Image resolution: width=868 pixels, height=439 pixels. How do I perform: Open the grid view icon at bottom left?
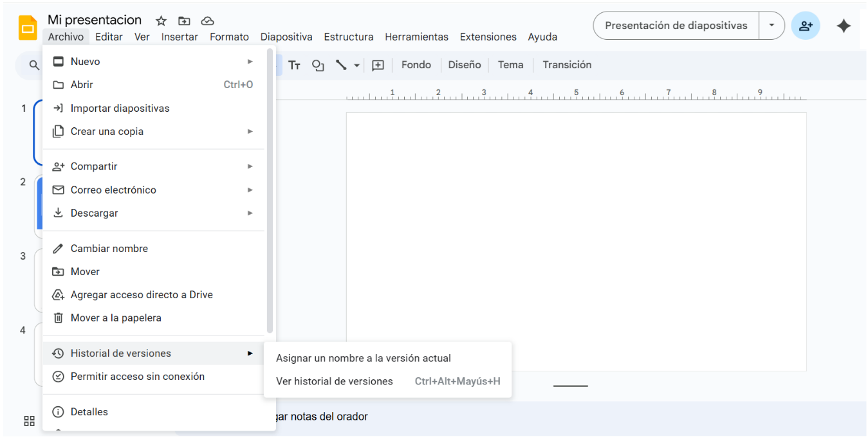coord(29,421)
